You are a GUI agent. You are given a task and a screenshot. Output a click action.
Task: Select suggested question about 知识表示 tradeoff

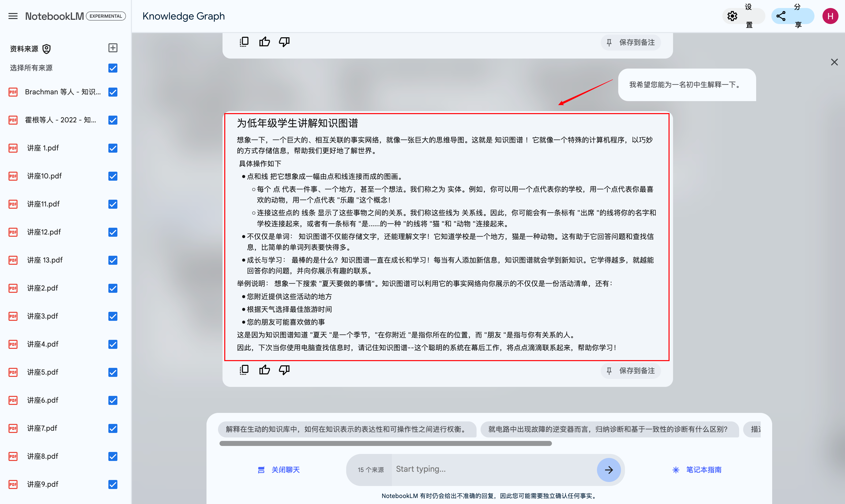[347, 429]
